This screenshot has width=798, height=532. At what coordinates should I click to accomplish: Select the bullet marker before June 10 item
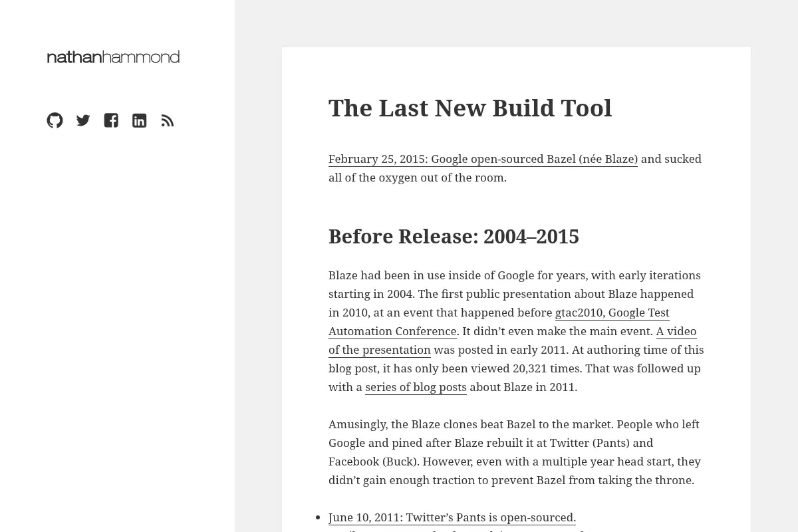[320, 517]
